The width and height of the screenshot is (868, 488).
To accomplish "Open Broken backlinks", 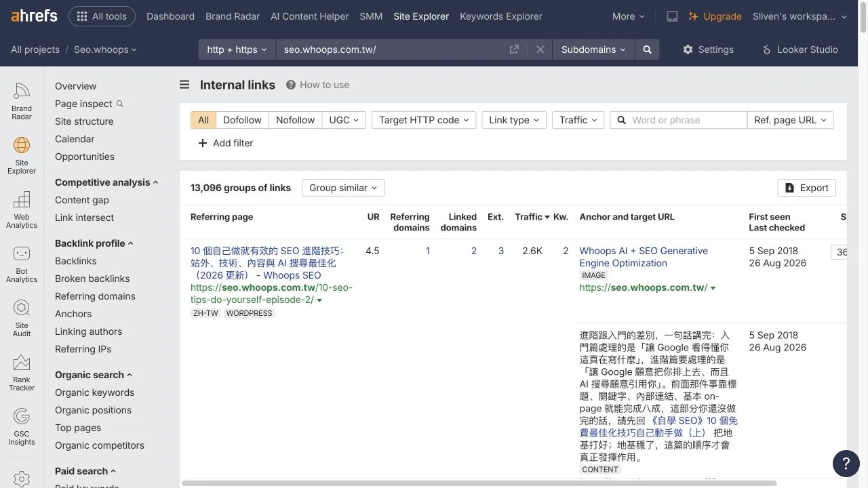I will click(92, 279).
